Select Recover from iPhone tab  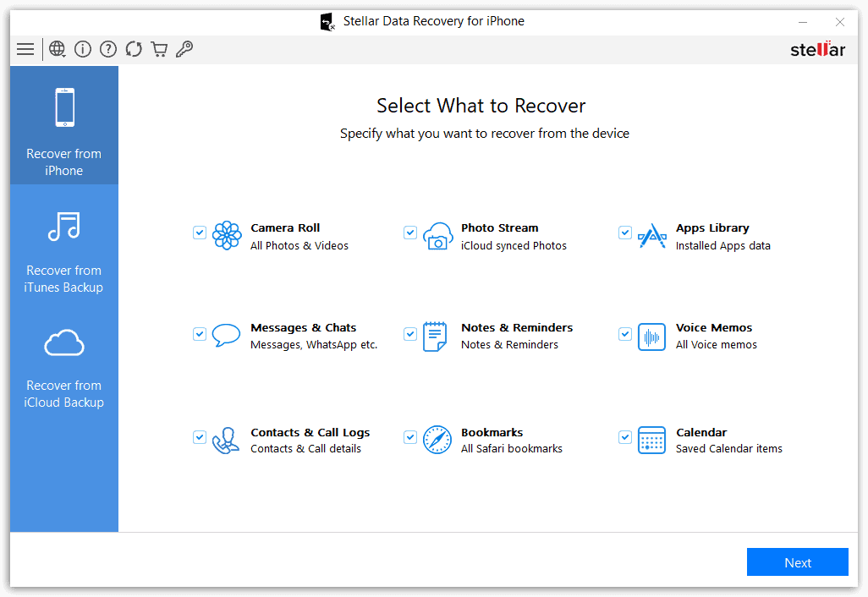[x=64, y=125]
